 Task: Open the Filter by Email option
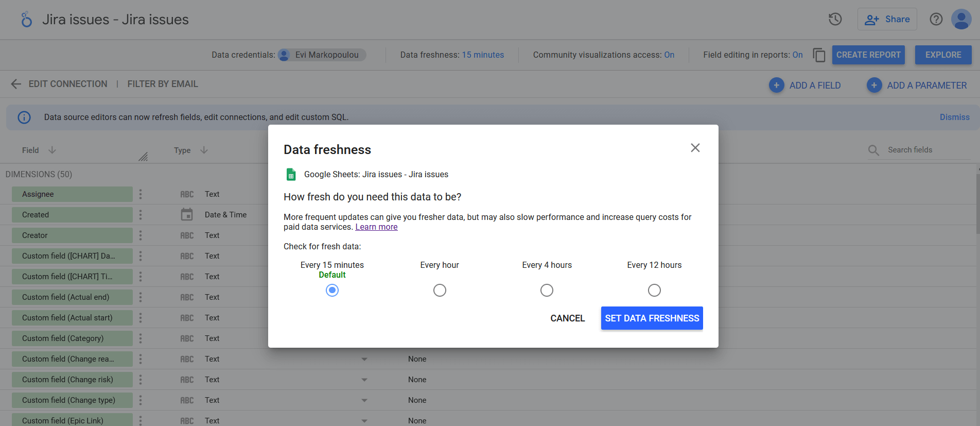[163, 84]
